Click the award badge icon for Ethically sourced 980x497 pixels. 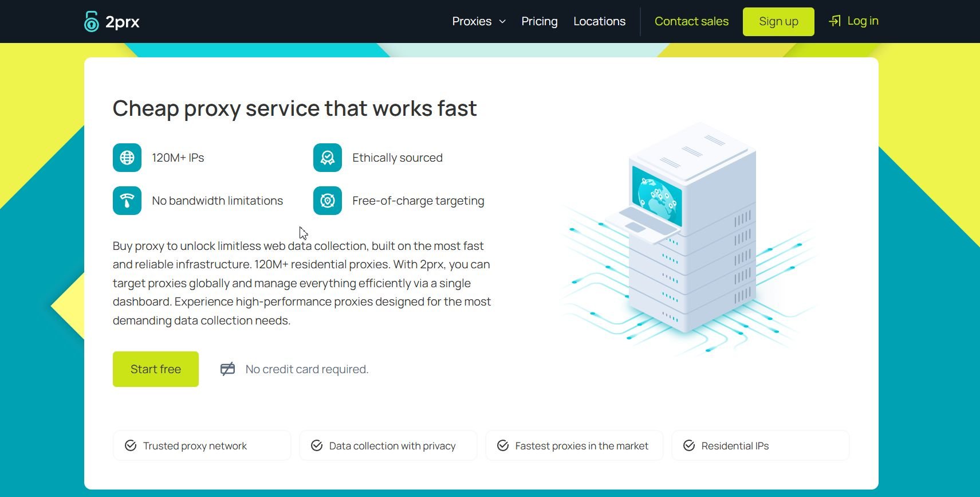click(x=328, y=158)
